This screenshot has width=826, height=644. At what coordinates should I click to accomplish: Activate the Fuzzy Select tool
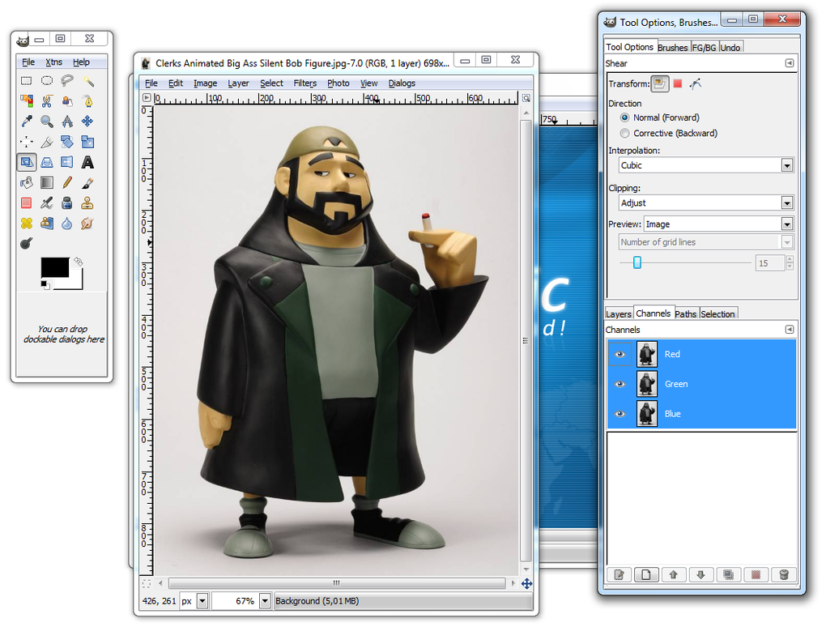point(87,80)
